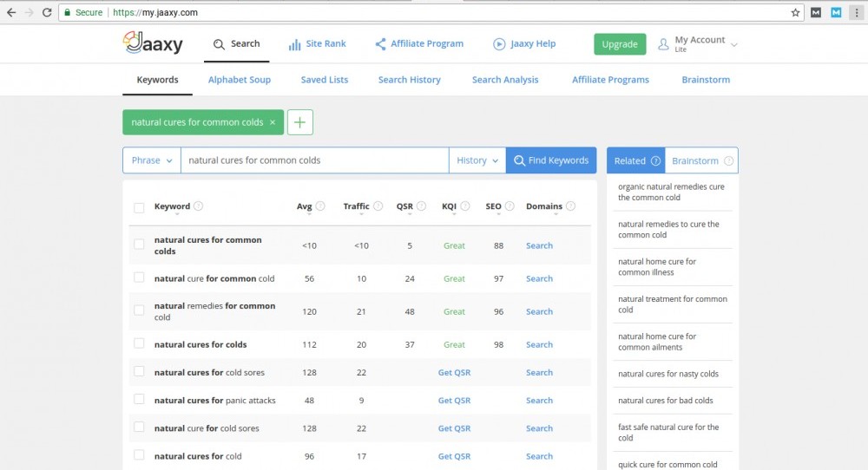The height and width of the screenshot is (470, 868).
Task: Reload the page with the refresh icon
Action: pos(47,12)
